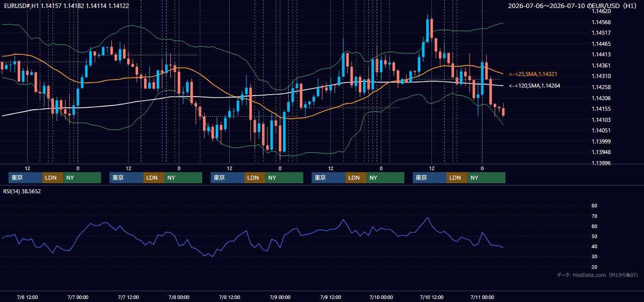Viewport: 644px width, 302px height.
Task: Select the 7/8 12:00 time axis label
Action: tap(229, 297)
